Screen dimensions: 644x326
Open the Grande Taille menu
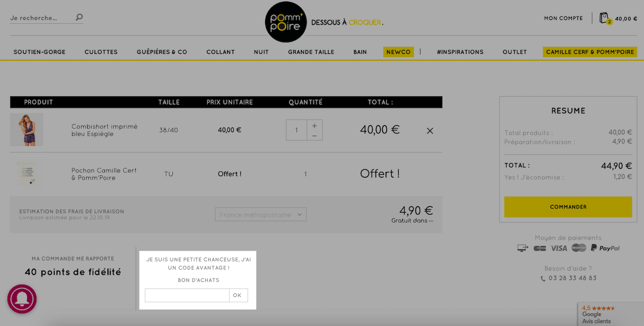311,52
